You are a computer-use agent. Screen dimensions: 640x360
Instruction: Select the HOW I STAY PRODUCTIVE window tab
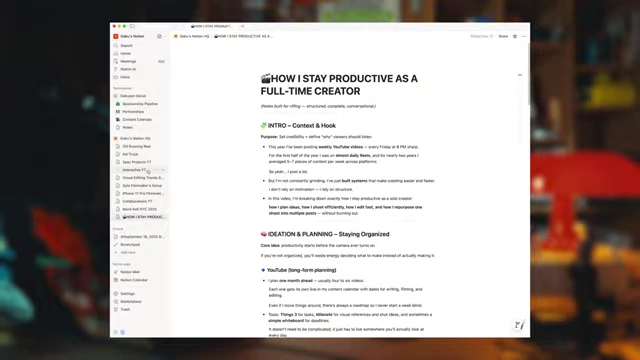click(212, 26)
